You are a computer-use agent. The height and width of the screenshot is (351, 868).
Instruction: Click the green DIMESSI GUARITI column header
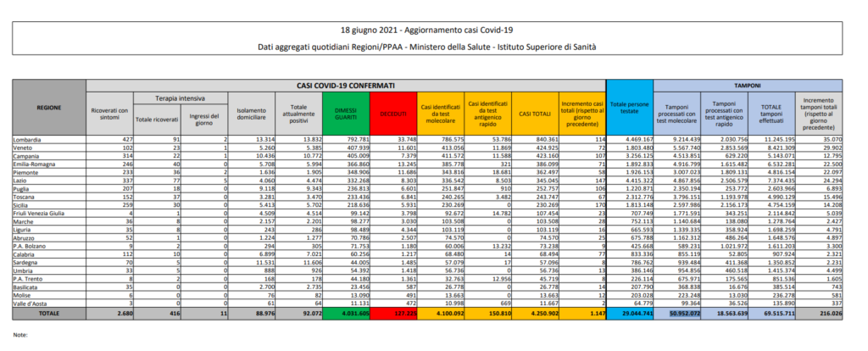(x=345, y=111)
